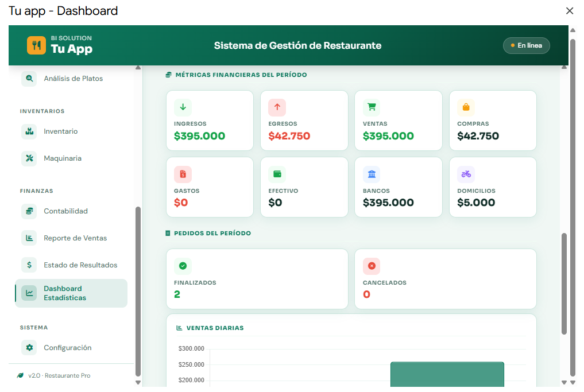
Task: Click the outer window scrollbar thumb
Action: (x=573, y=208)
